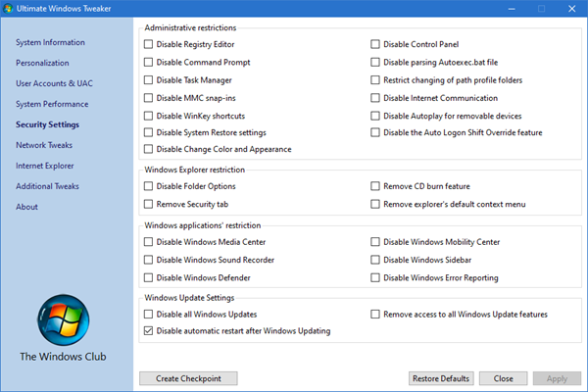Open Network Tweaks section
The image size is (588, 392).
click(44, 145)
